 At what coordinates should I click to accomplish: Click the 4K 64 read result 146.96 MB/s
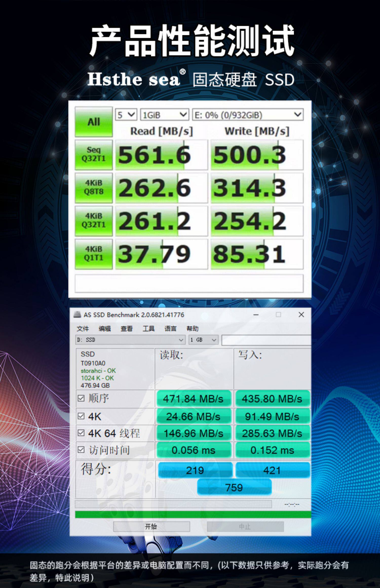point(194,433)
